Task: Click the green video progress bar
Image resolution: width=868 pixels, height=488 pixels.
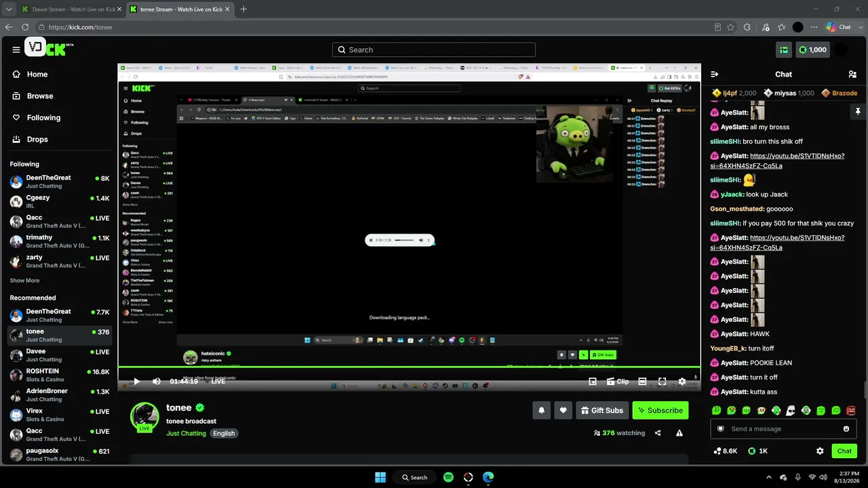Action: tap(409, 367)
